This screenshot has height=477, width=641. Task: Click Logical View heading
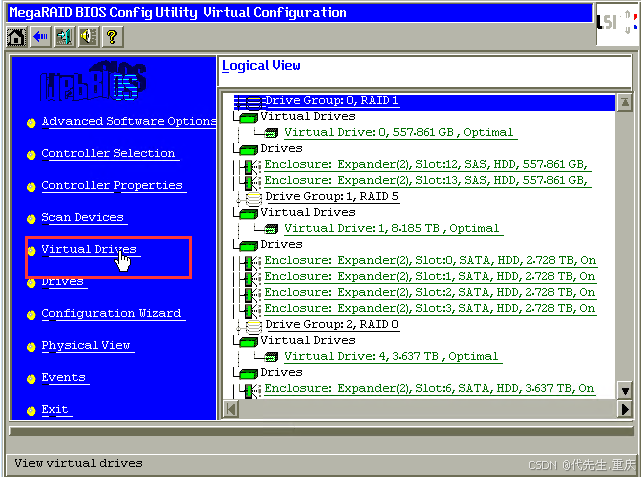coord(261,66)
